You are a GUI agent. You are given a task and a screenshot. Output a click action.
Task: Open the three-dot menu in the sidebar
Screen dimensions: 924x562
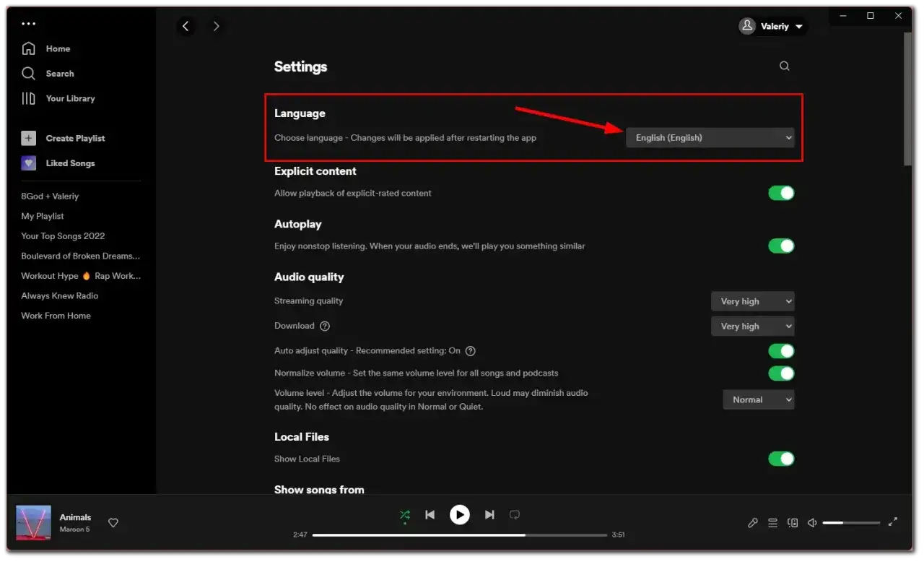click(29, 24)
